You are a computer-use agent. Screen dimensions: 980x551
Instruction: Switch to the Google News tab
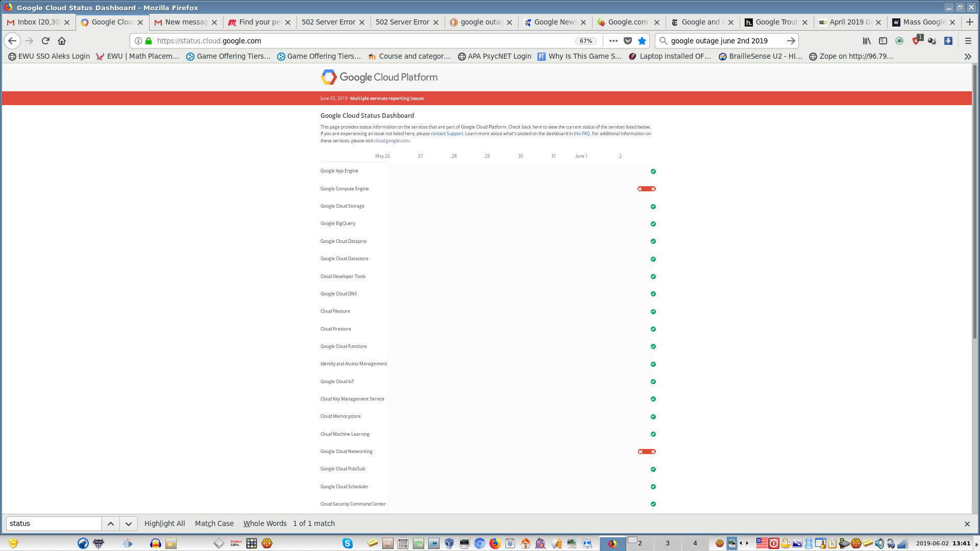555,22
